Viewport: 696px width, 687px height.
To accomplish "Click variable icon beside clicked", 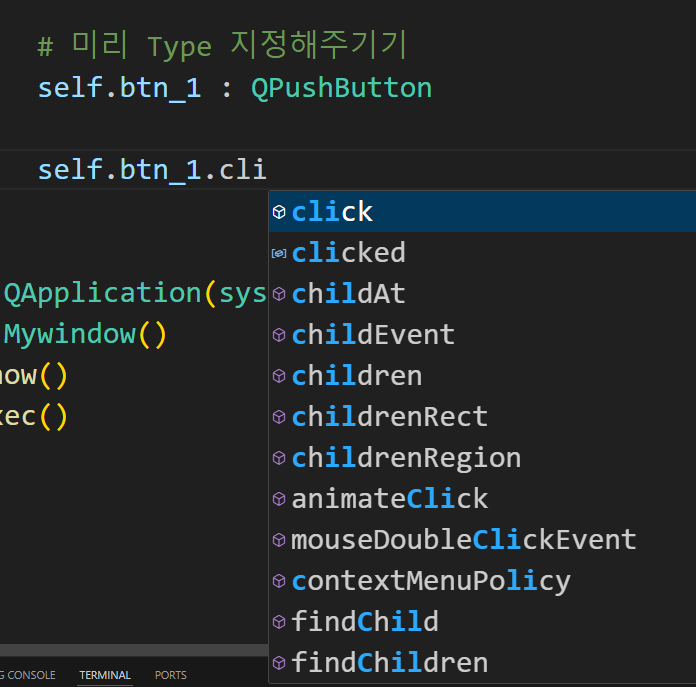I will pyautogui.click(x=279, y=253).
